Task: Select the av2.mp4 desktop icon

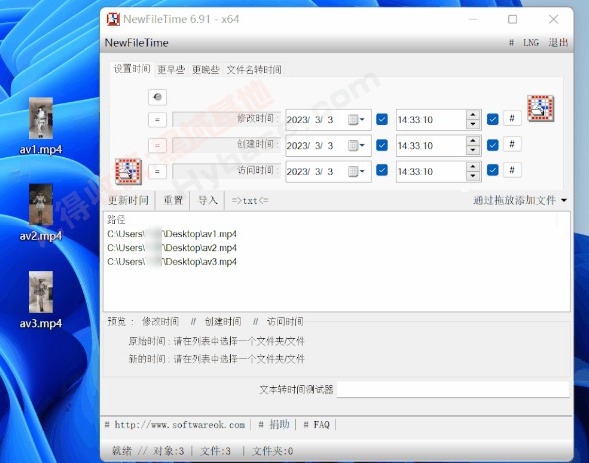Action: point(41,213)
